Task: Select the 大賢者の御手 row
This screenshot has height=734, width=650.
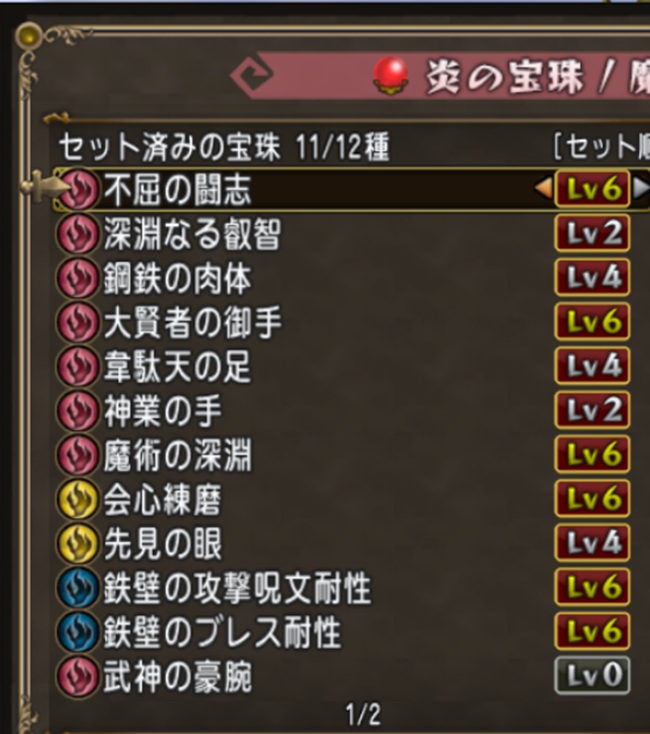Action: [353, 322]
